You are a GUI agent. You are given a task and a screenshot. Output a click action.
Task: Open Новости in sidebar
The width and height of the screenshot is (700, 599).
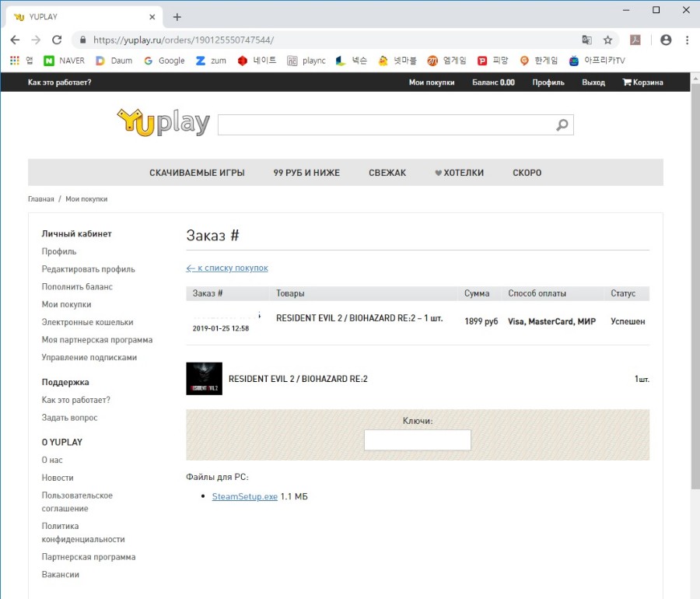[58, 478]
